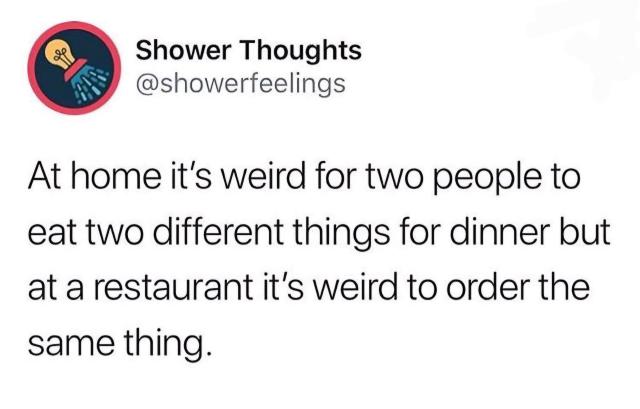Click the lightbulb in the profile picture
Screen dimensions: 640x409
tap(61, 54)
